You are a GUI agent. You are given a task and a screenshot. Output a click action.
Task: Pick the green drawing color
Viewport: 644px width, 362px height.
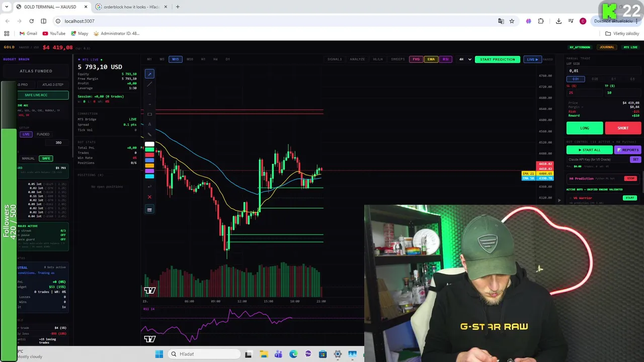(x=149, y=150)
